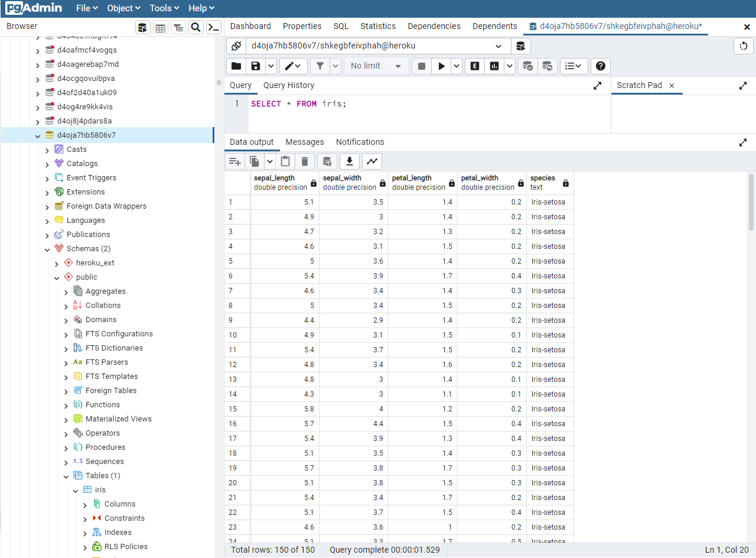Collapse the Schemas (2) node

pyautogui.click(x=47, y=249)
